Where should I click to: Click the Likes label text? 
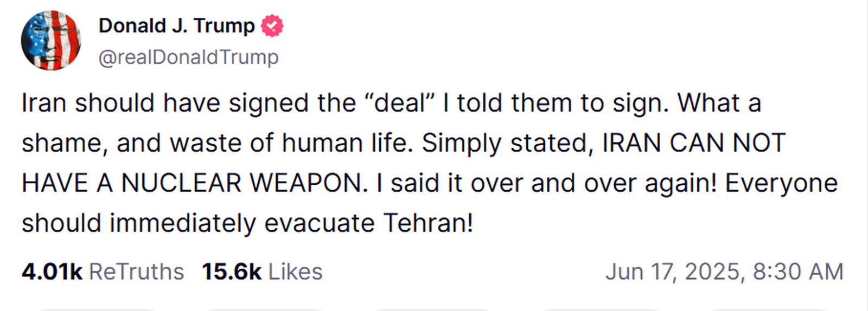[x=295, y=271]
